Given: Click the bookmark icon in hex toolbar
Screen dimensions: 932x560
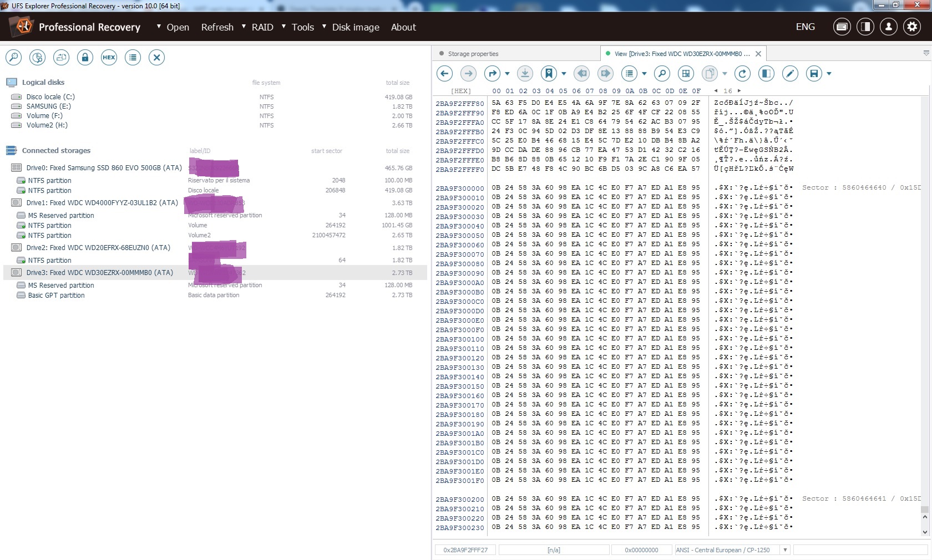Looking at the screenshot, I should point(549,73).
